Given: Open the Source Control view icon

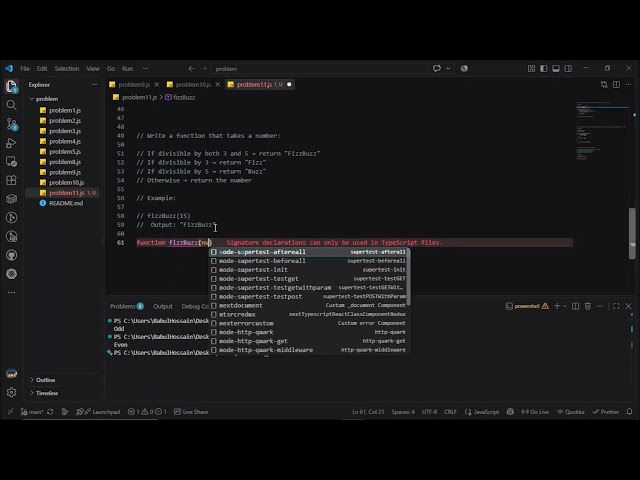Looking at the screenshot, I should [x=11, y=124].
